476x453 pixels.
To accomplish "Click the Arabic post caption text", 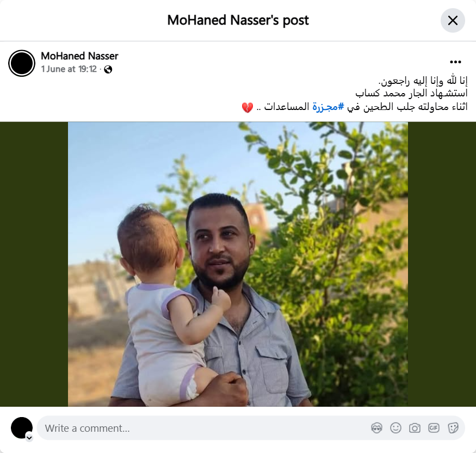I will (x=355, y=94).
